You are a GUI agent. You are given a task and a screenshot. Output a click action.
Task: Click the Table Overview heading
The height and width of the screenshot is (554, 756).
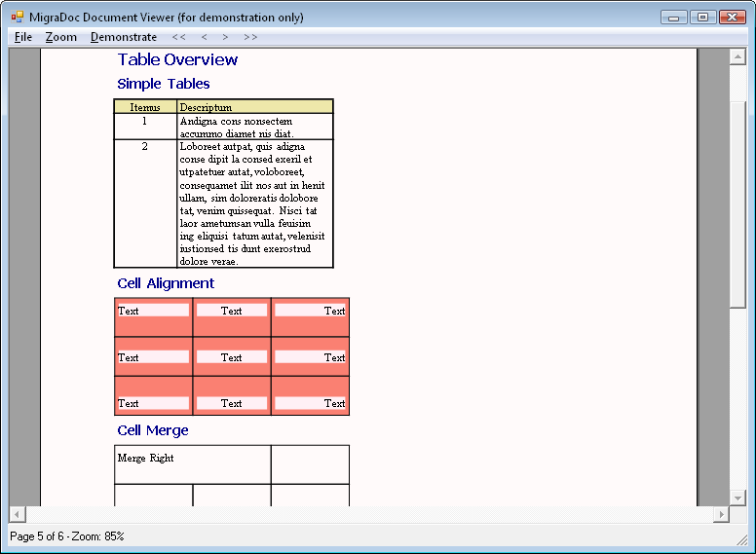click(177, 59)
